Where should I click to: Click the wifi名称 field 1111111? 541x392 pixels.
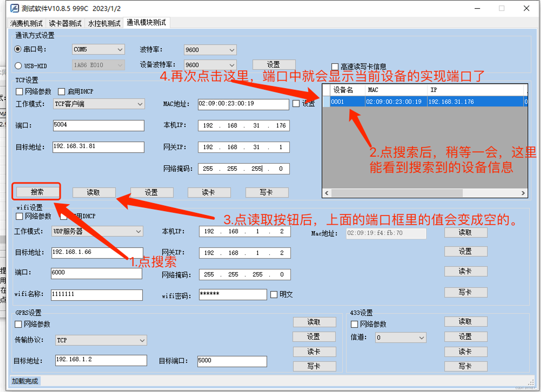point(97,295)
